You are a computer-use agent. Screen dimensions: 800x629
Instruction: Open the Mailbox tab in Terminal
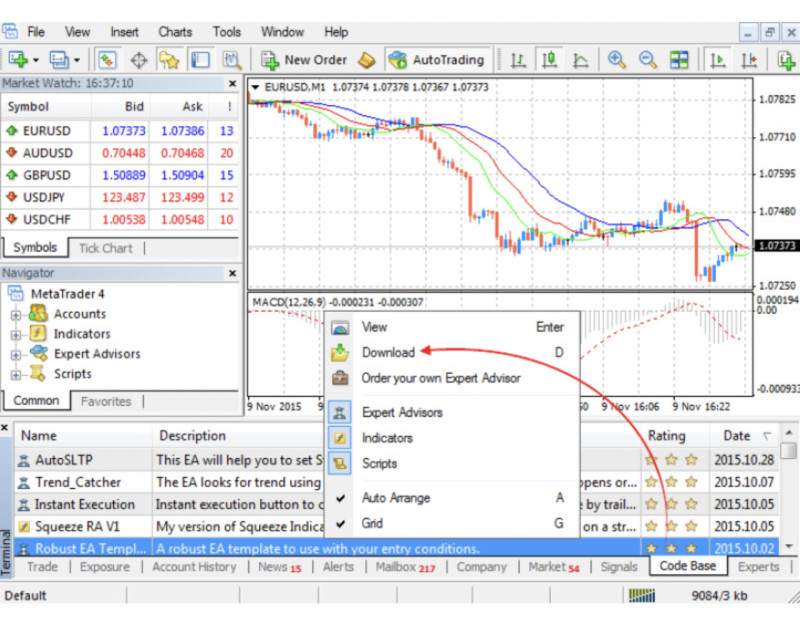click(405, 567)
